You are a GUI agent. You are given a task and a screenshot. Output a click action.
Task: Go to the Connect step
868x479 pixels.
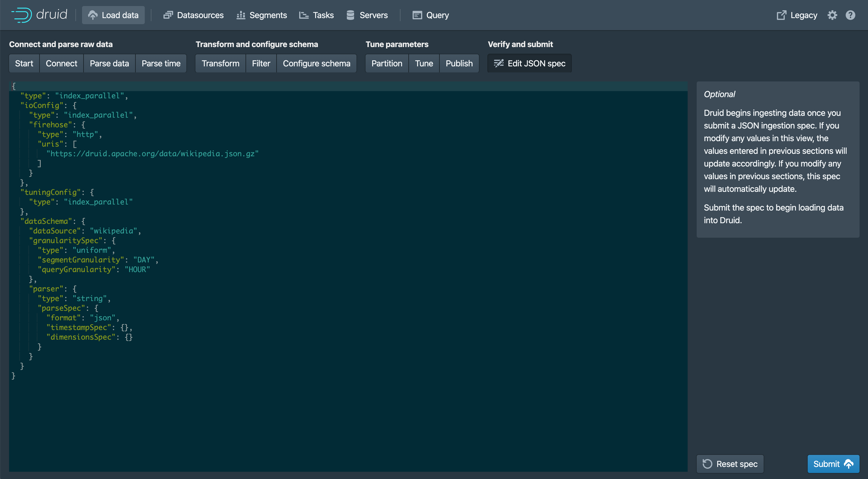click(61, 63)
